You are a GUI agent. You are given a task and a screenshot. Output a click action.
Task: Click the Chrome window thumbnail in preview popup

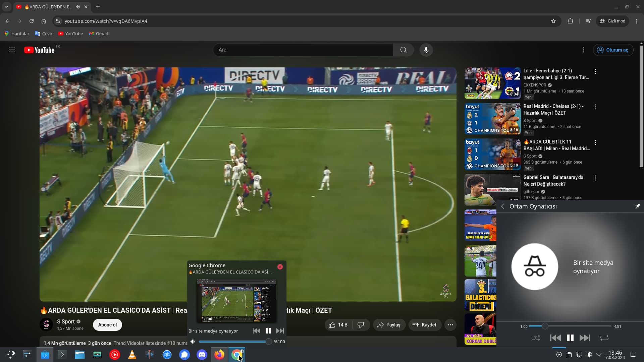[x=236, y=301]
